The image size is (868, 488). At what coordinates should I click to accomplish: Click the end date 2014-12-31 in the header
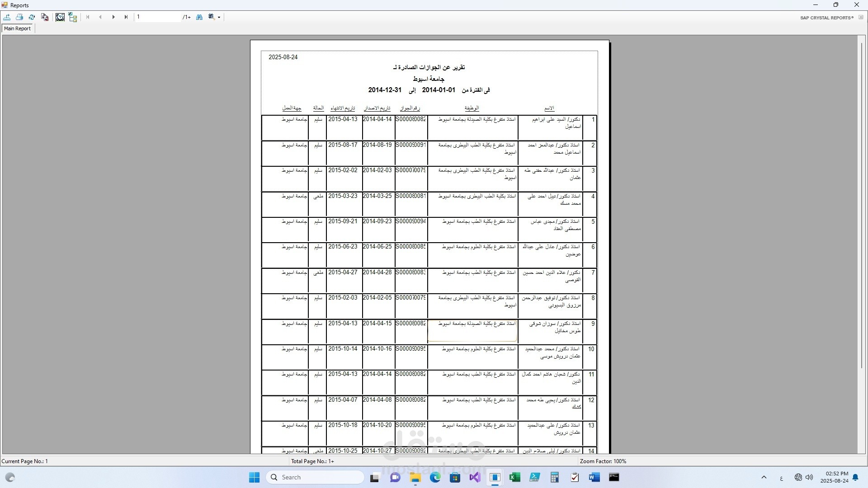(385, 90)
